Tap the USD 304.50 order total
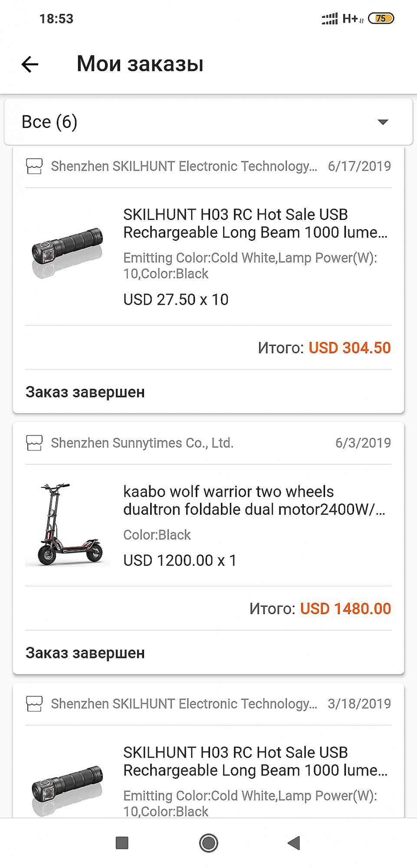This screenshot has height=868, width=417. (x=349, y=348)
